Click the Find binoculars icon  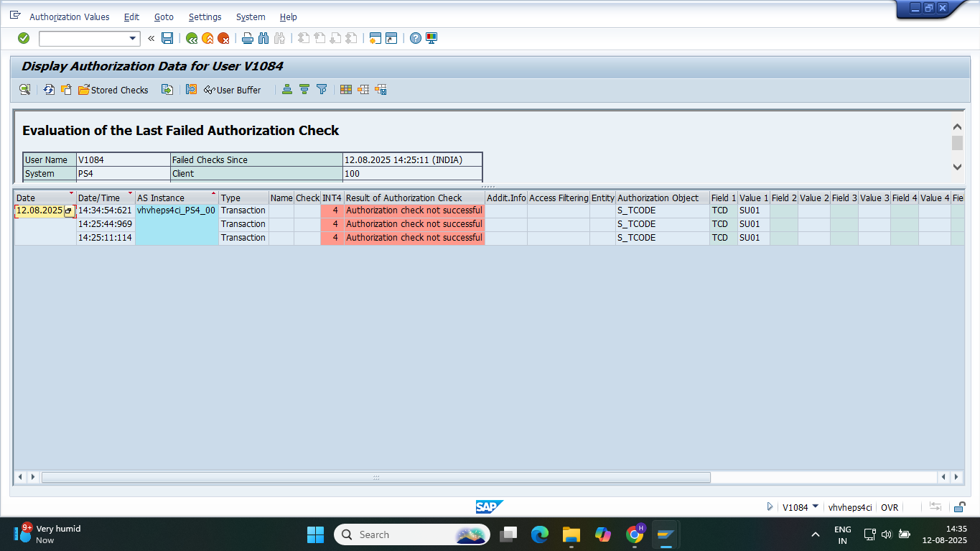tap(263, 38)
